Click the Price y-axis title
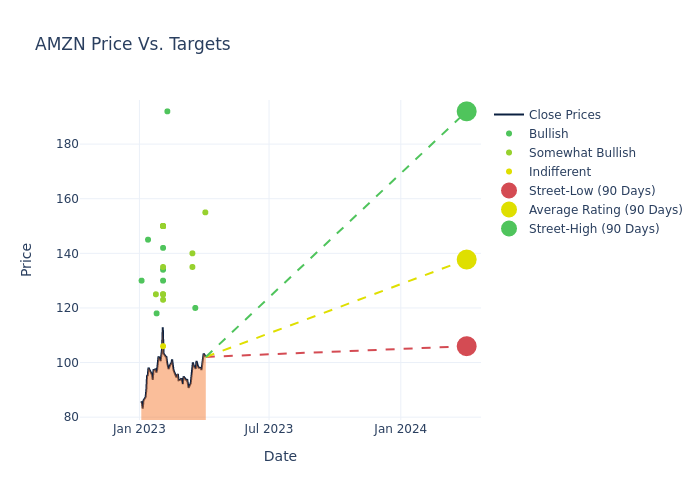The width and height of the screenshot is (700, 500). point(27,259)
